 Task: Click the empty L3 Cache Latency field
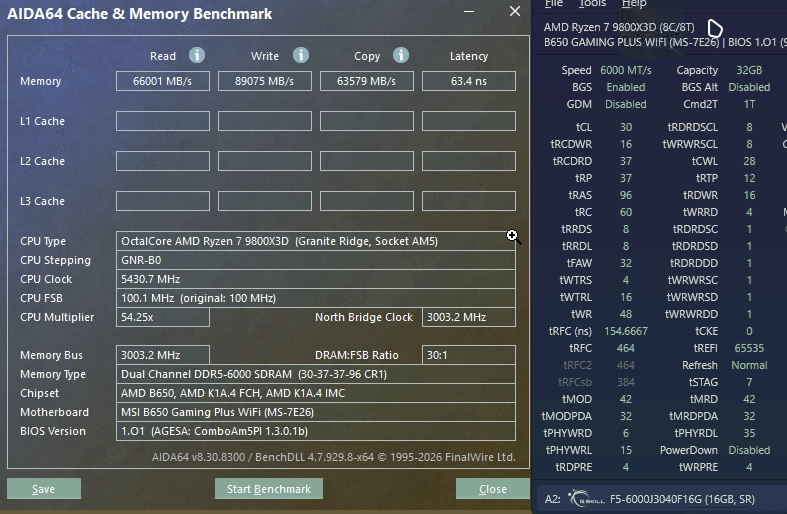click(469, 201)
